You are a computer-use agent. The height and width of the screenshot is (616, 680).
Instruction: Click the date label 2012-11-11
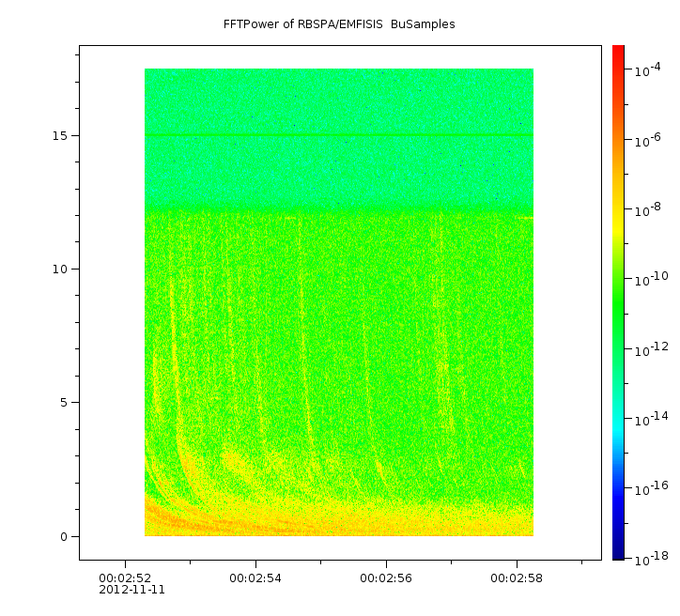coord(131,590)
